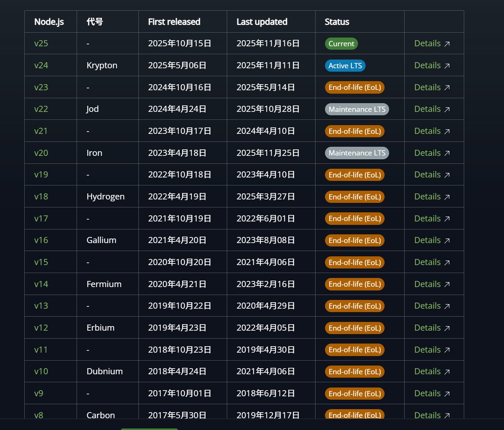Click the Details link for v25
This screenshot has width=504, height=430.
[432, 43]
